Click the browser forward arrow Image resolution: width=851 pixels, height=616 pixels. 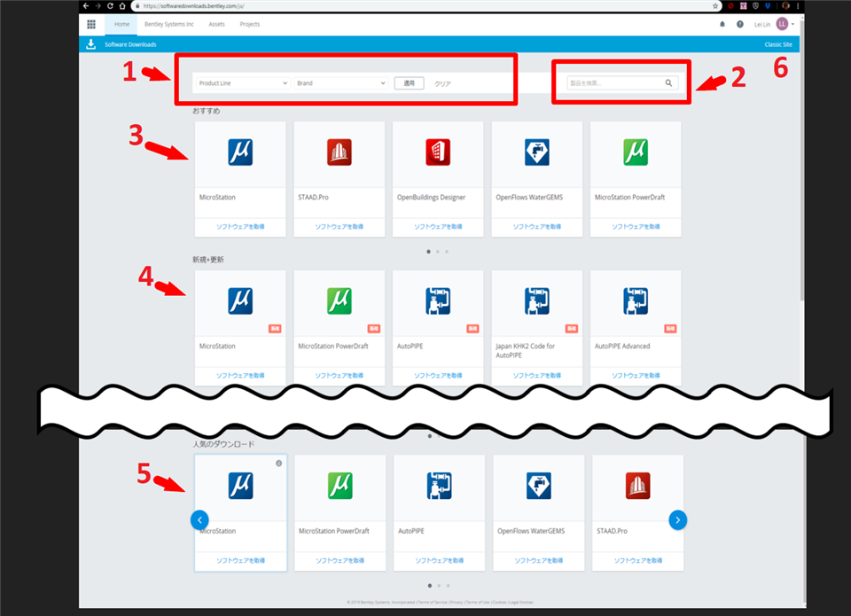pyautogui.click(x=98, y=6)
